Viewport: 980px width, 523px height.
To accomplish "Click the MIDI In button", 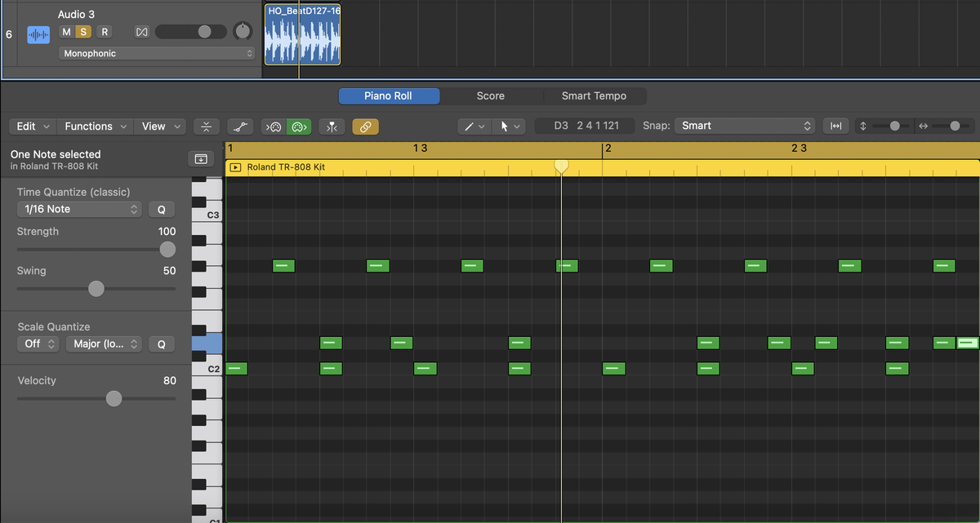I will [x=274, y=126].
